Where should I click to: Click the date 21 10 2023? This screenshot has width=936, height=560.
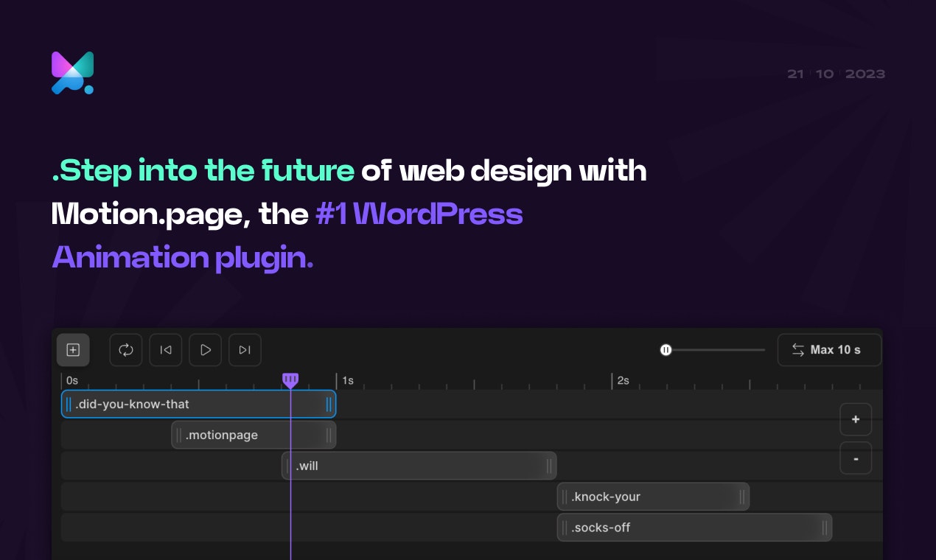coord(836,74)
